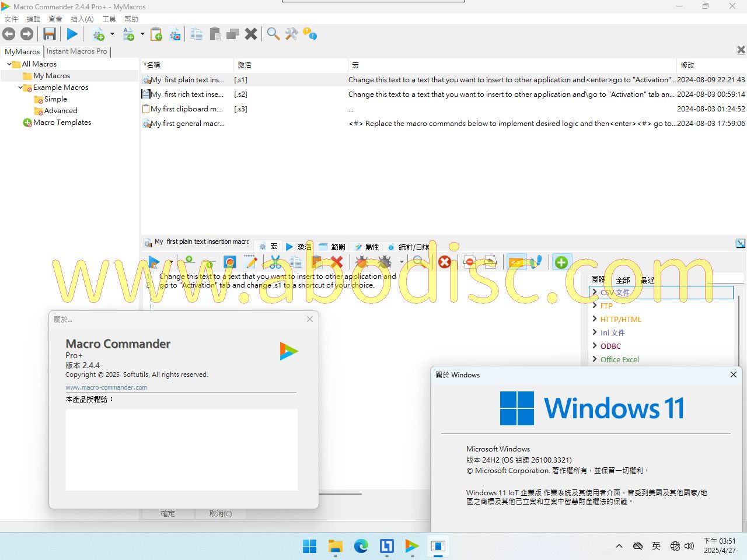This screenshot has width=747, height=560.
Task: Collapse the All Macros tree node
Action: tap(9, 64)
